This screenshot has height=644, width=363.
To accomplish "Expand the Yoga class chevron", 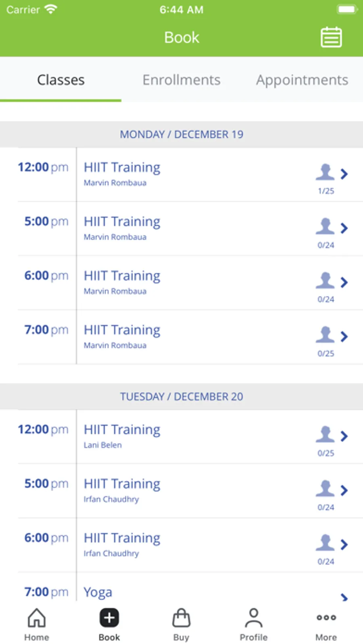I will point(344,597).
